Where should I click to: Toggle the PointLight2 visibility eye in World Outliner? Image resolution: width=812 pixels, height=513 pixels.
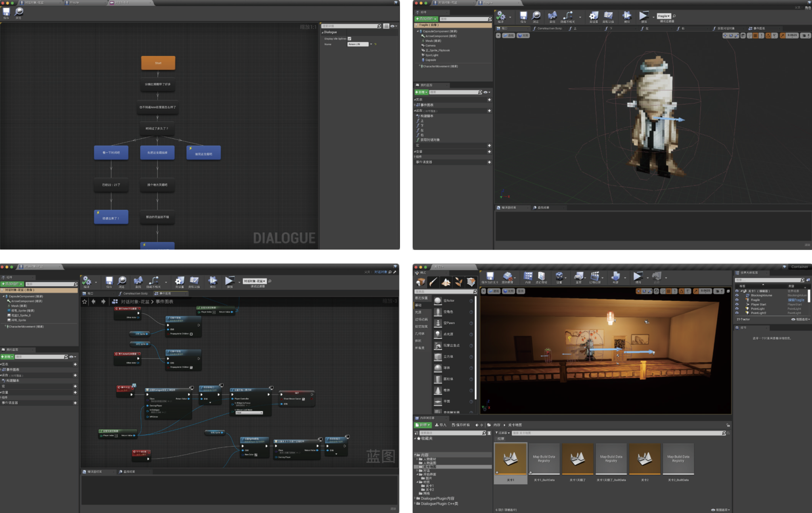[x=737, y=313]
